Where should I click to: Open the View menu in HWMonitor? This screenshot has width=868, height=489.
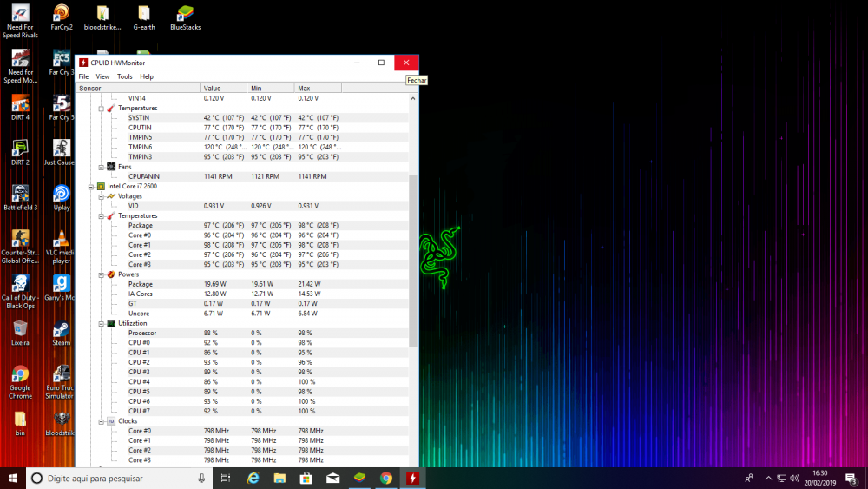point(102,76)
